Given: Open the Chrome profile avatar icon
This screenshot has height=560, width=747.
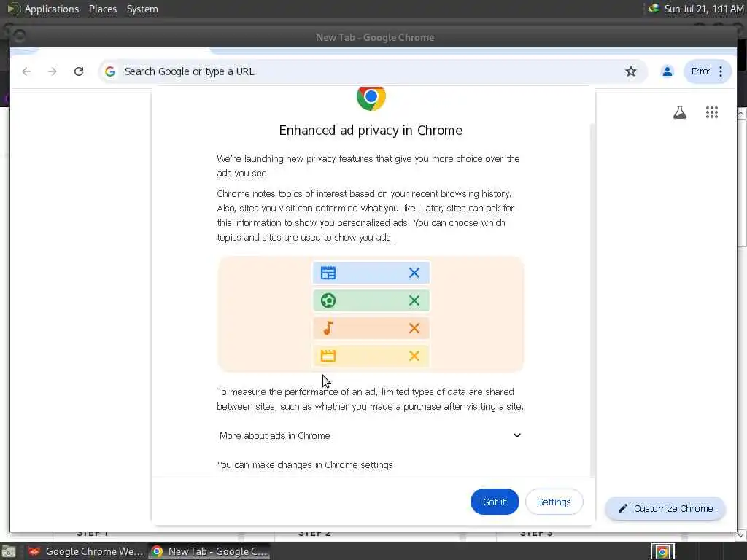Looking at the screenshot, I should tap(667, 71).
